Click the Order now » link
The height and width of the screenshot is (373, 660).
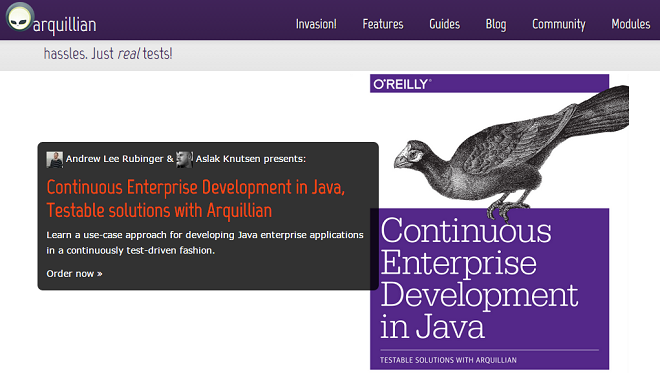[75, 274]
